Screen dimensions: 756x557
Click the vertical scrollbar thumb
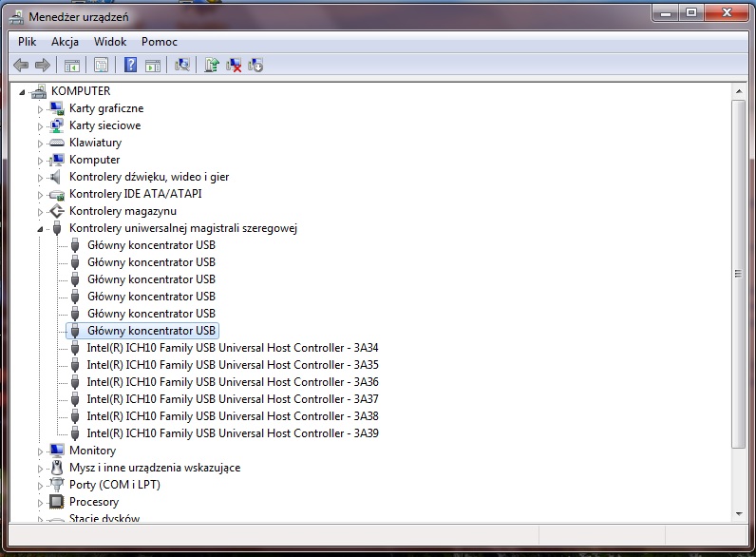point(738,274)
